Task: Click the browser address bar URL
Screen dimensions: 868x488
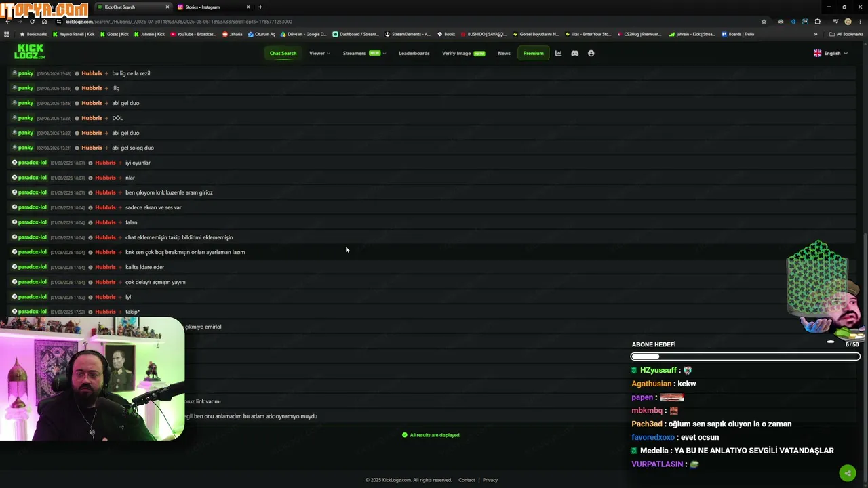Action: [x=179, y=22]
